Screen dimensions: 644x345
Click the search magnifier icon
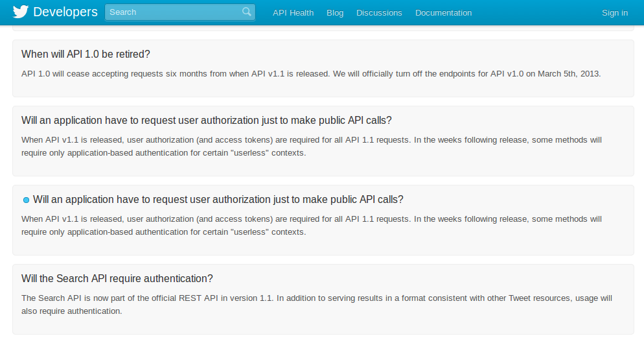246,12
